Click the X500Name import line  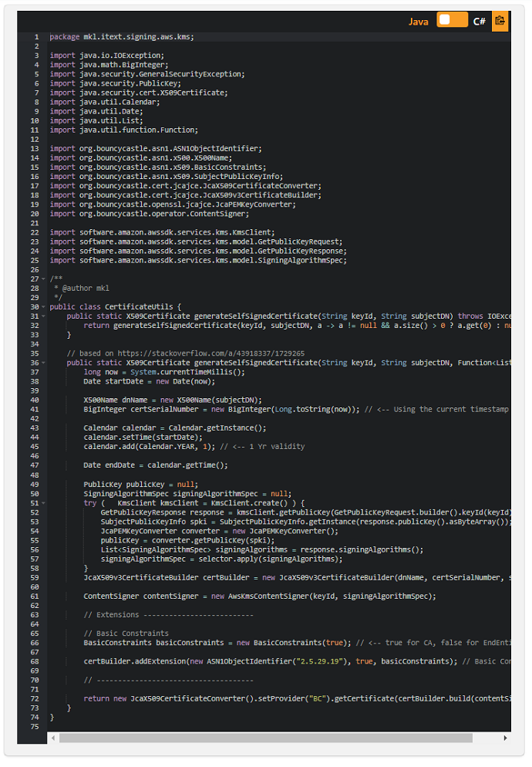tap(141, 157)
